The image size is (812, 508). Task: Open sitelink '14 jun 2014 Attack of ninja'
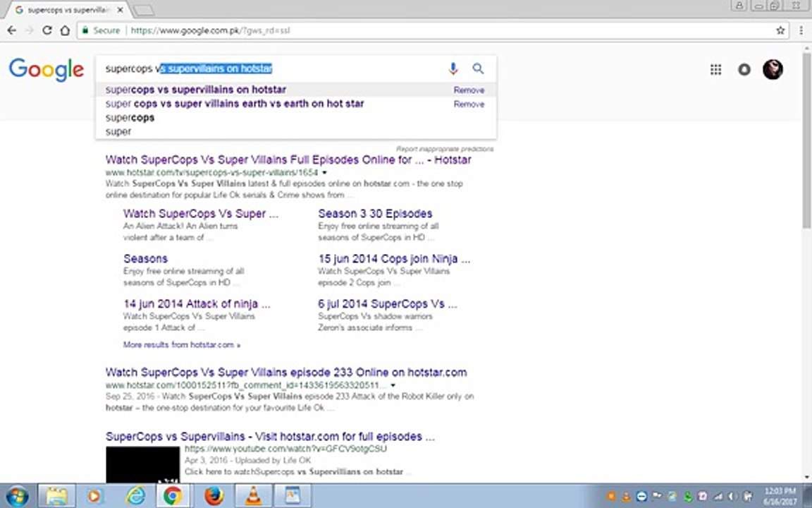[197, 304]
